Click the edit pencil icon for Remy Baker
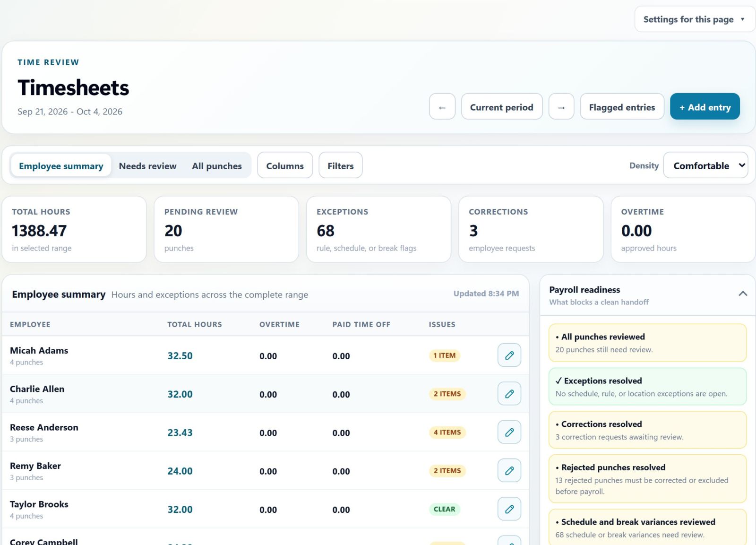Viewport: 756px width, 545px height. point(509,471)
